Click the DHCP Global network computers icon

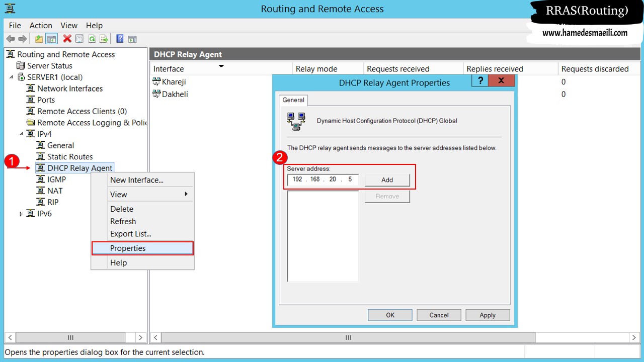[x=296, y=121]
